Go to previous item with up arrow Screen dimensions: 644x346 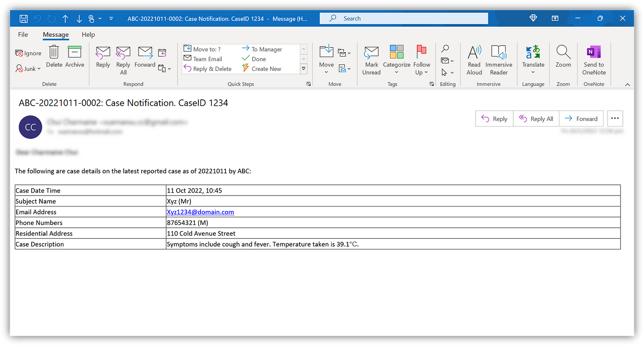(x=65, y=18)
